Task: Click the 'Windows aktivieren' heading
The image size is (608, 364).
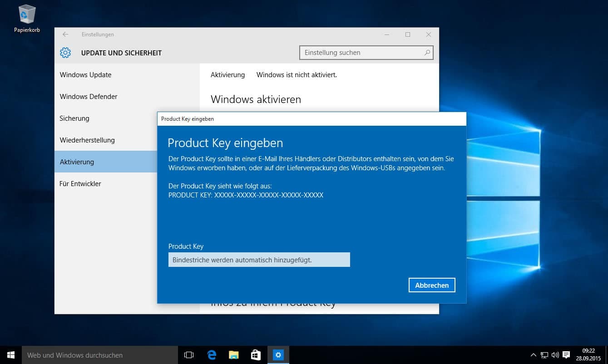Action: pyautogui.click(x=256, y=99)
